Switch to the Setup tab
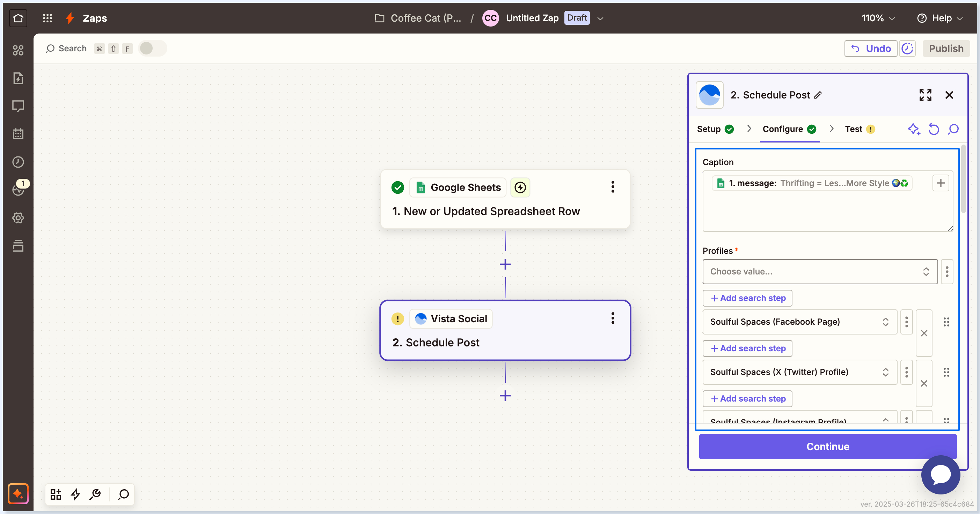The height and width of the screenshot is (514, 980). pos(715,129)
